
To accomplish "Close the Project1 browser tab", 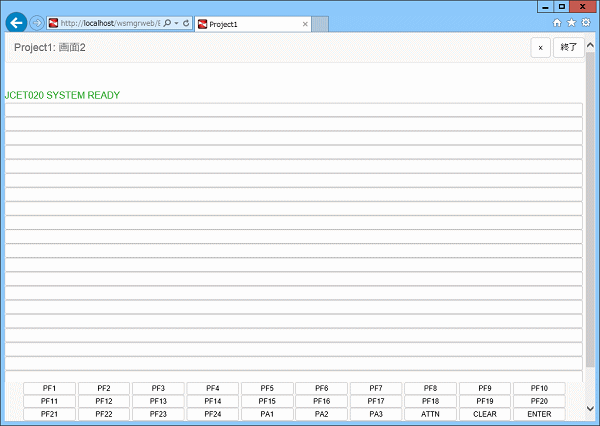I will point(305,24).
